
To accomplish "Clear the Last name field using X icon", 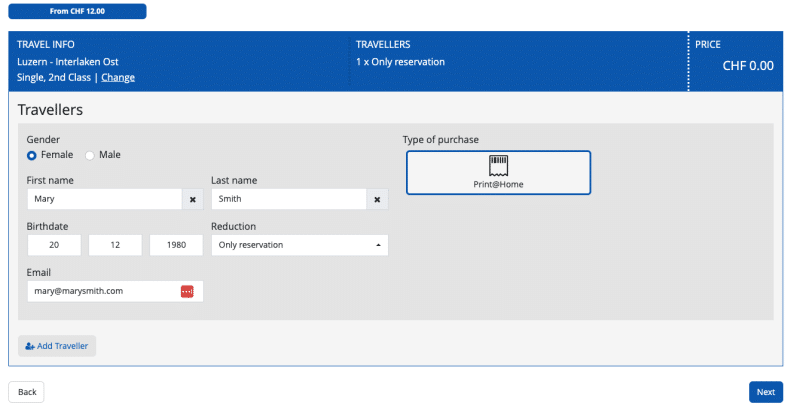I will coord(377,199).
